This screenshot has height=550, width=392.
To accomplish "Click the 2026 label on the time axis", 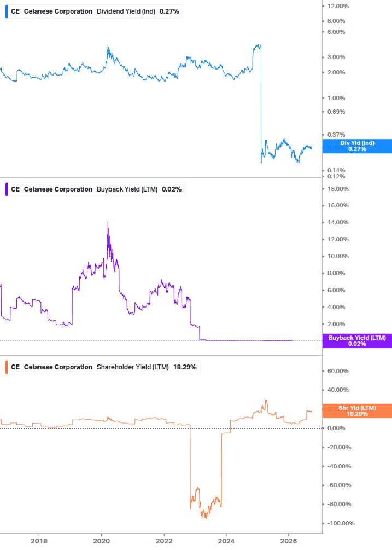I will tap(288, 541).
